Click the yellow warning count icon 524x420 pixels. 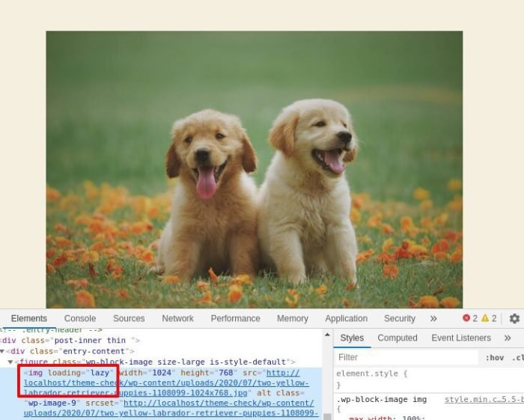tap(485, 318)
